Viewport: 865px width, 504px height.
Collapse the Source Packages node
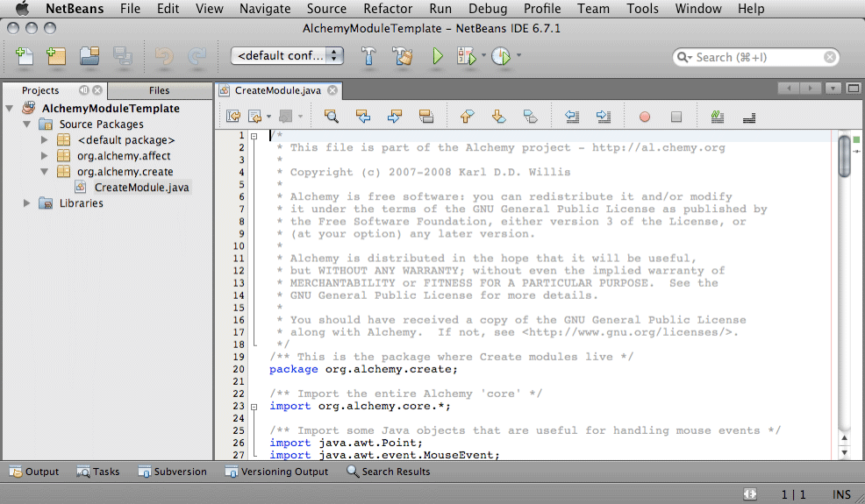tap(26, 124)
